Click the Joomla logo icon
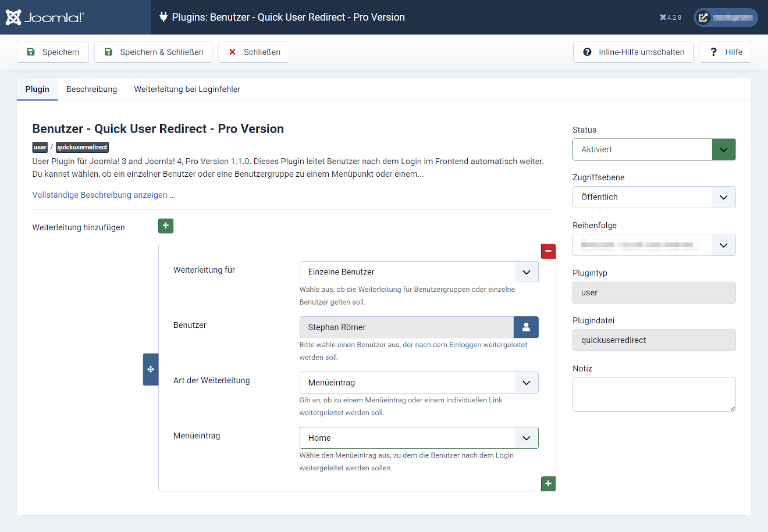The image size is (768, 532). pos(13,17)
